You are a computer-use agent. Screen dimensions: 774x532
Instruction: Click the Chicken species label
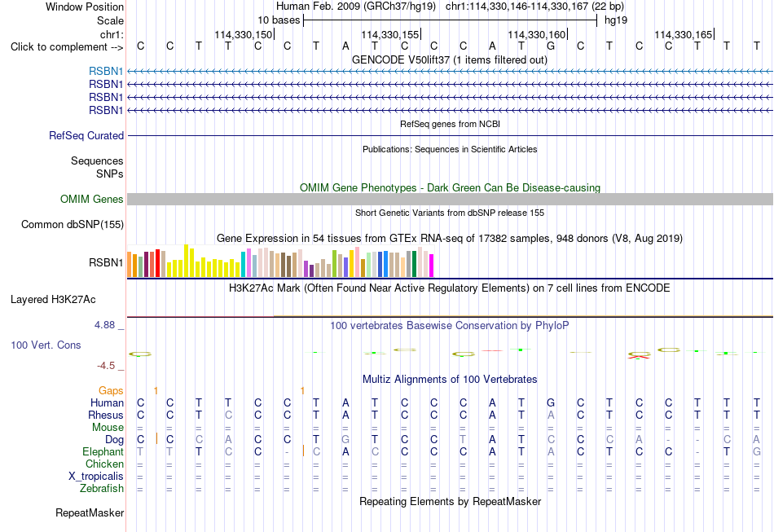click(x=104, y=464)
